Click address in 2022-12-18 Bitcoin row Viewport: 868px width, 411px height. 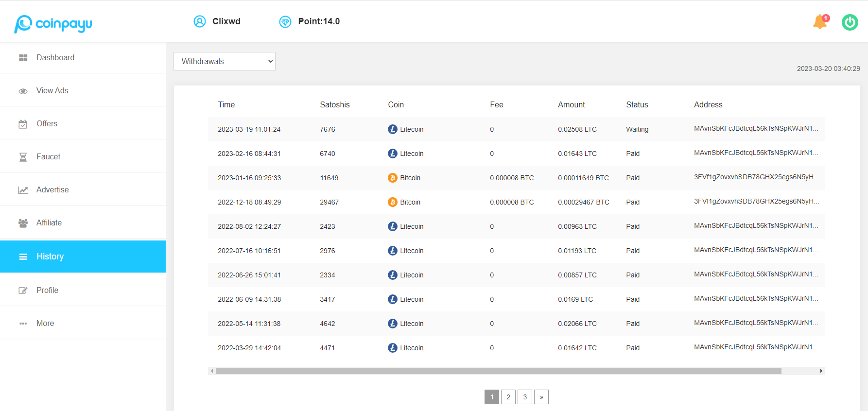tap(756, 201)
